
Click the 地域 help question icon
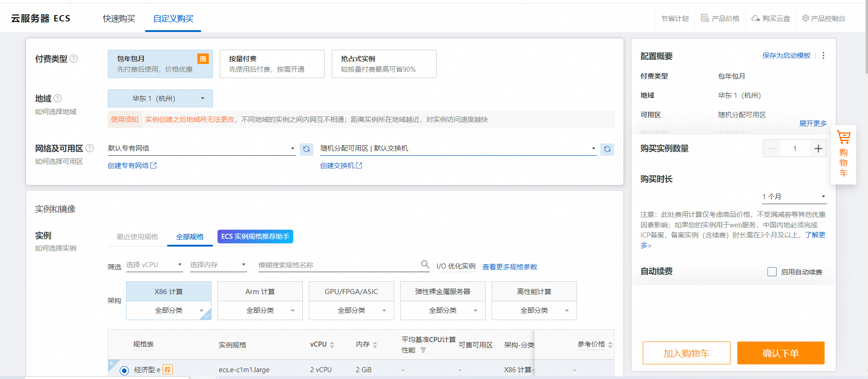coord(58,98)
